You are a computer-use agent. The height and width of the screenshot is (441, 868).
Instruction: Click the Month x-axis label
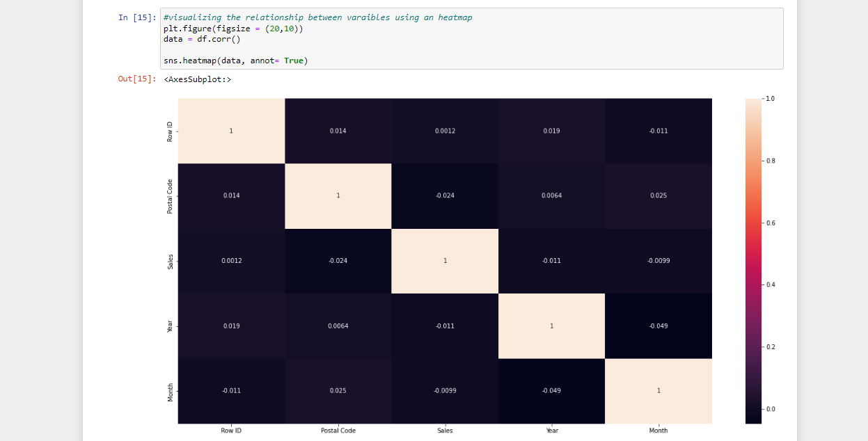pyautogui.click(x=658, y=431)
